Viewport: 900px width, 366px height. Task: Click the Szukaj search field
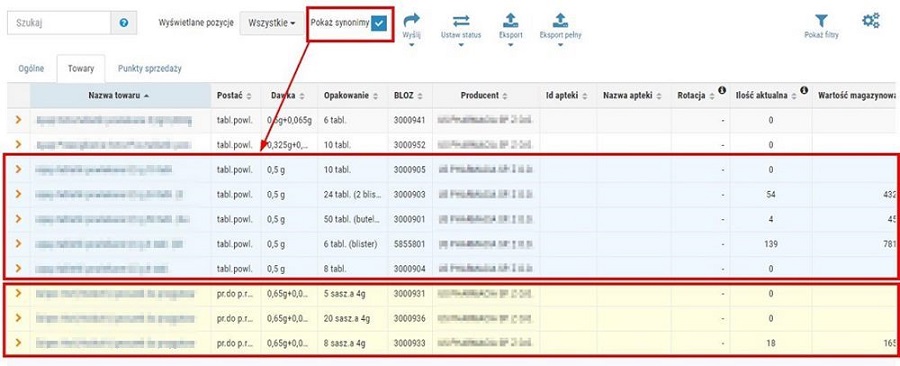pos(59,23)
